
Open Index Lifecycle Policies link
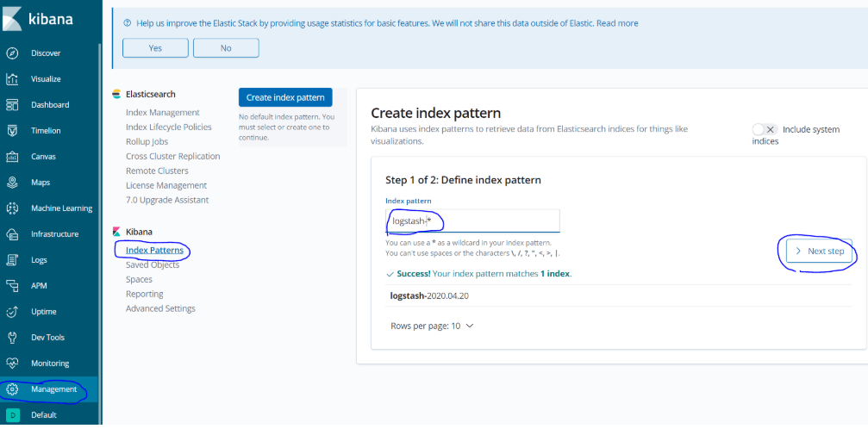click(169, 127)
